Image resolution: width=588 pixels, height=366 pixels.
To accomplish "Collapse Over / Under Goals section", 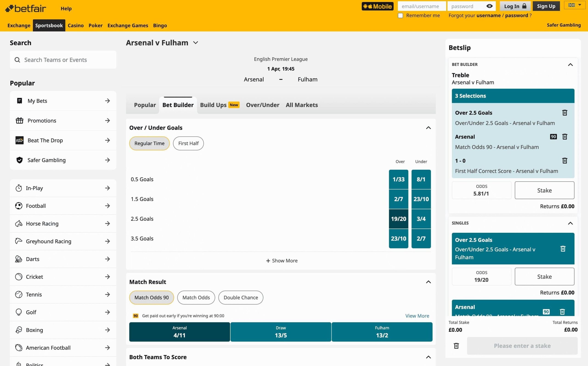I will (428, 128).
